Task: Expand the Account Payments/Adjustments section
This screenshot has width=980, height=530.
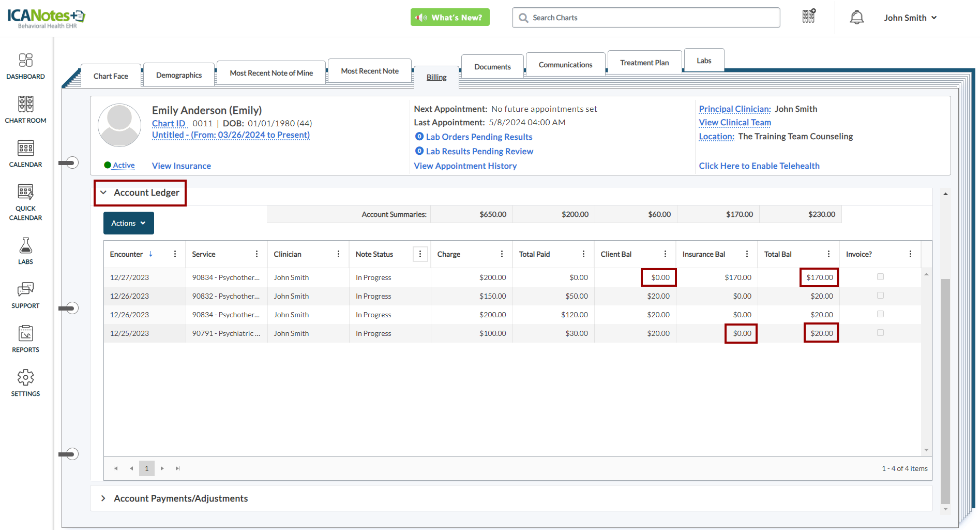Action: (180, 498)
